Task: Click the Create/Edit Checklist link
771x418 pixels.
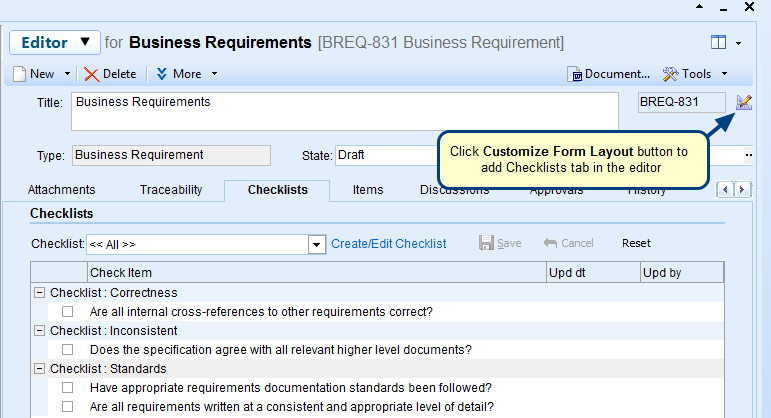Action: coord(389,243)
